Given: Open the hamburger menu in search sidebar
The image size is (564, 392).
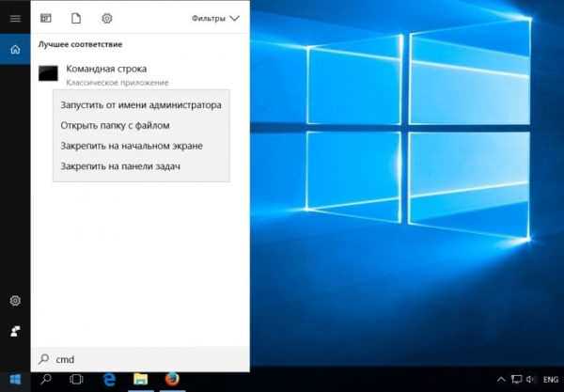Looking at the screenshot, I should [x=15, y=19].
